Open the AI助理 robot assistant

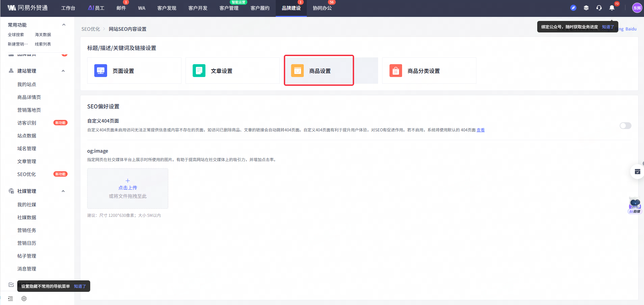click(x=635, y=206)
